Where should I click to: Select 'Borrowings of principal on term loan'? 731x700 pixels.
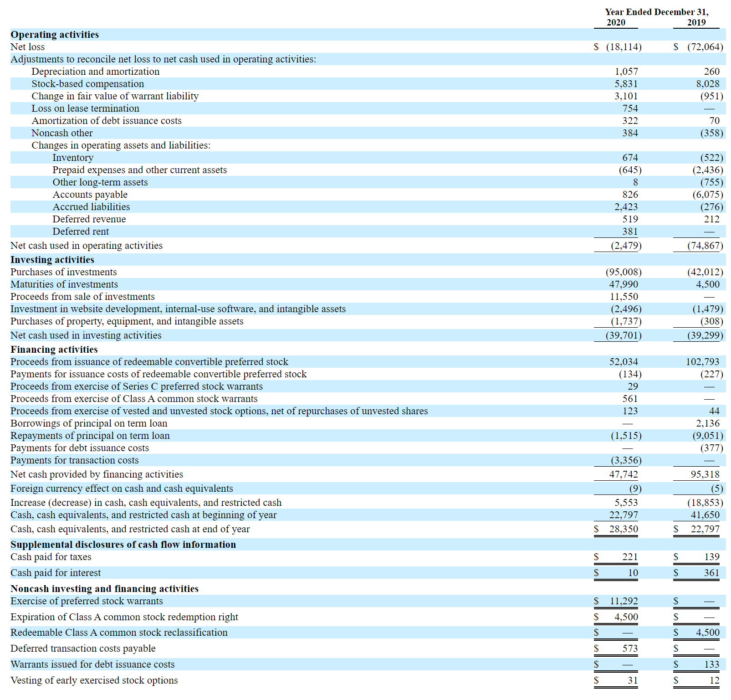[x=89, y=423]
